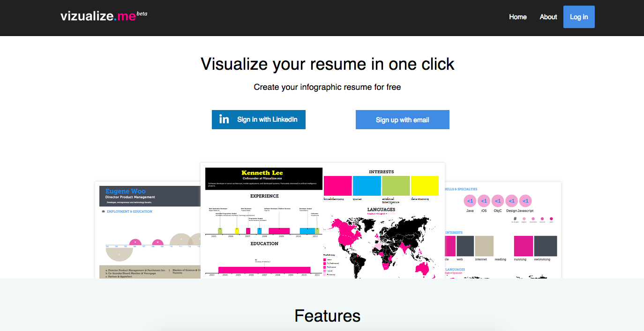Screen dimensions: 644x331
Task: Click the iOS skill bubble
Action: tap(484, 201)
